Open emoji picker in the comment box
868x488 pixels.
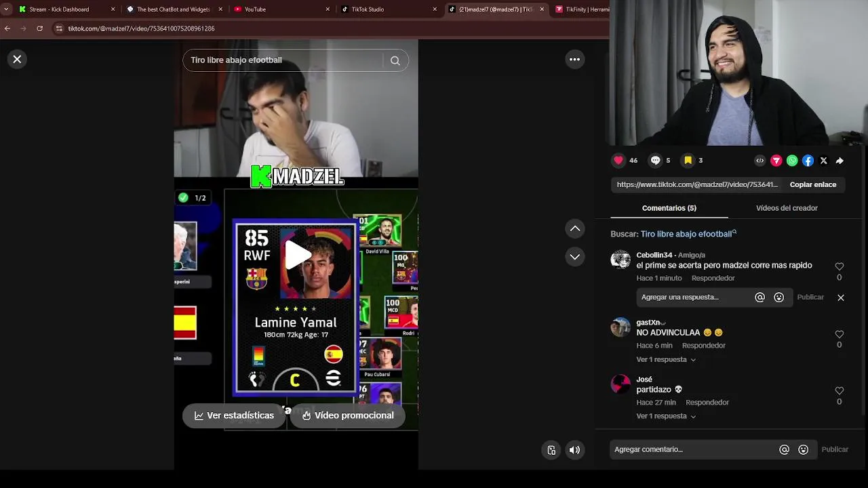click(x=803, y=449)
